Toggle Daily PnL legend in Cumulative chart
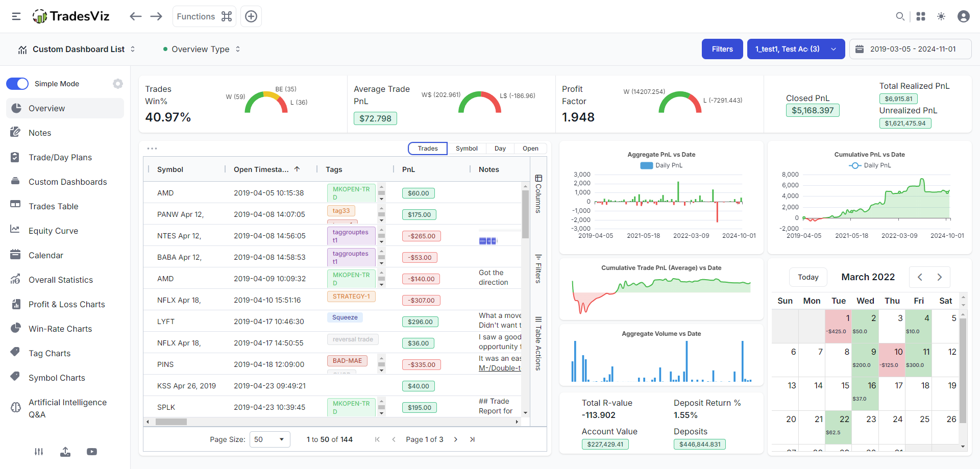This screenshot has height=469, width=980. (x=870, y=165)
